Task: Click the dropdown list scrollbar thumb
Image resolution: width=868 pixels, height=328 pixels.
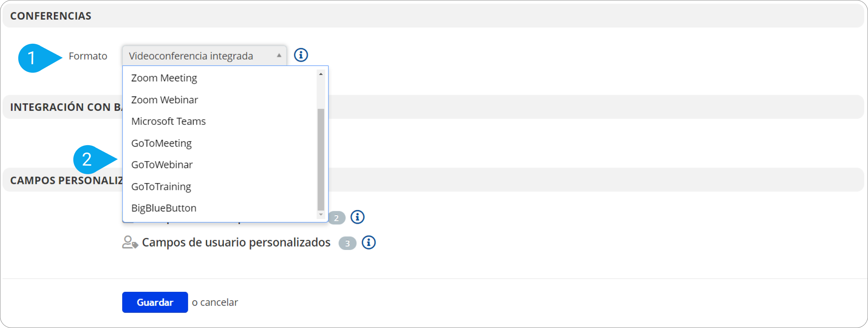Action: 321,159
